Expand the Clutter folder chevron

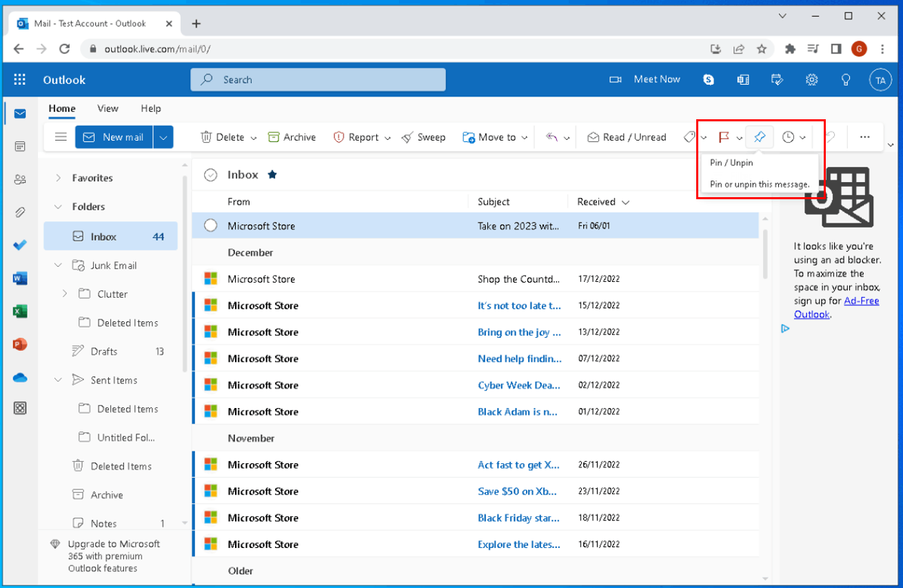click(65, 294)
